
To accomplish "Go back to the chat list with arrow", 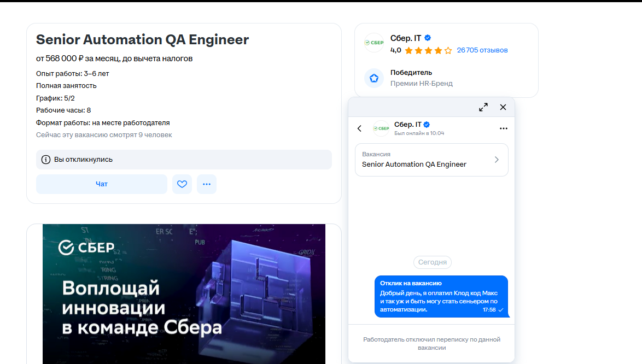I will [x=359, y=128].
